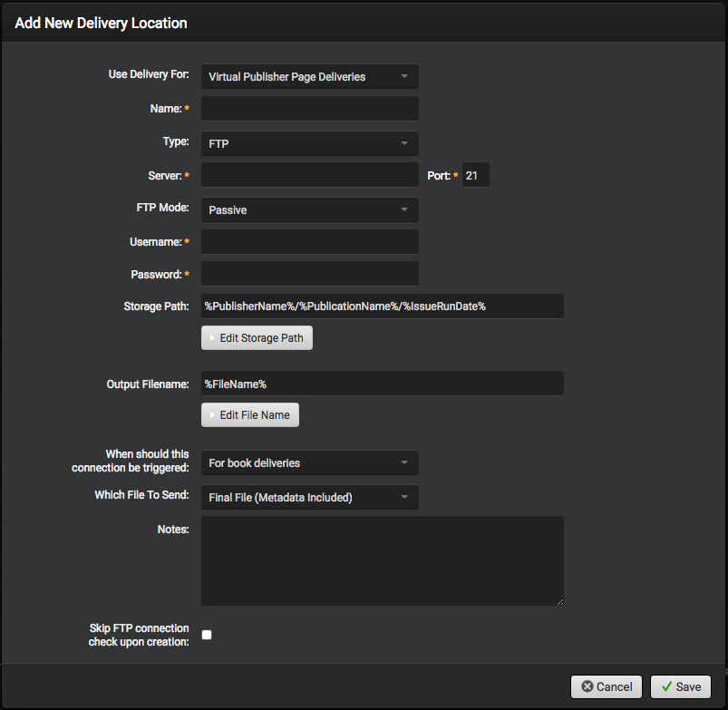The height and width of the screenshot is (710, 728).
Task: Open the connection trigger dropdown
Action: [309, 462]
